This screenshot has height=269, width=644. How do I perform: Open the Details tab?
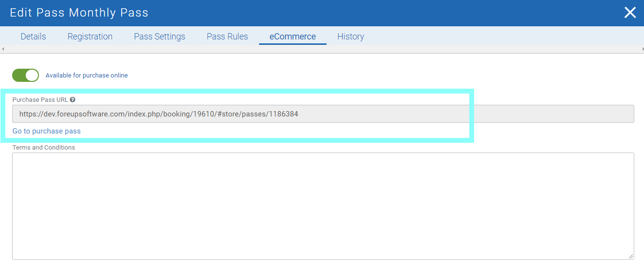(33, 37)
